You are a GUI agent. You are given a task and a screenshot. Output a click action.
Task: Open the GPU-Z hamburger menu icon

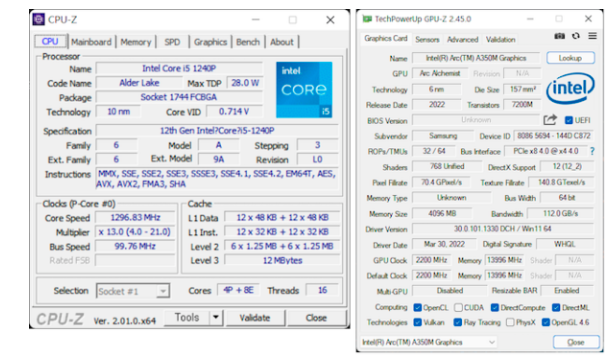point(592,36)
